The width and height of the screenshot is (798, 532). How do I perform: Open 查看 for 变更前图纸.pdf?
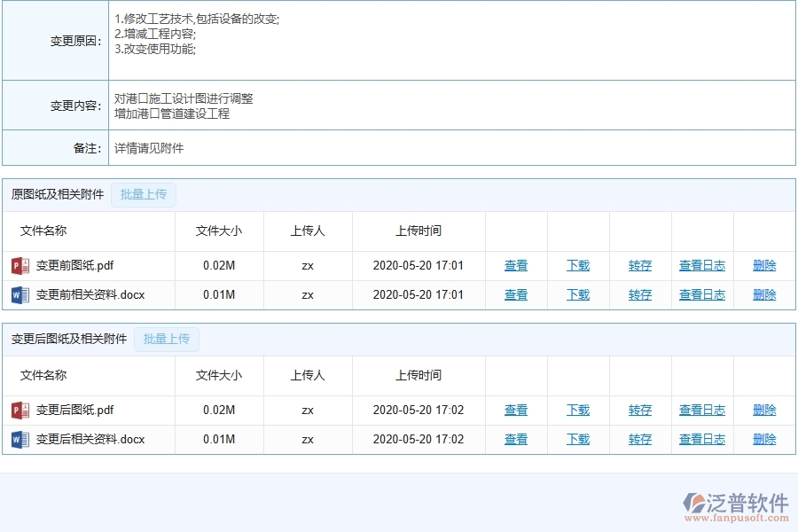point(515,265)
